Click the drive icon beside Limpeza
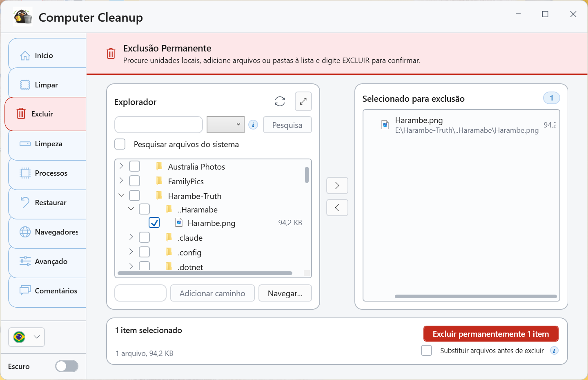 (25, 144)
